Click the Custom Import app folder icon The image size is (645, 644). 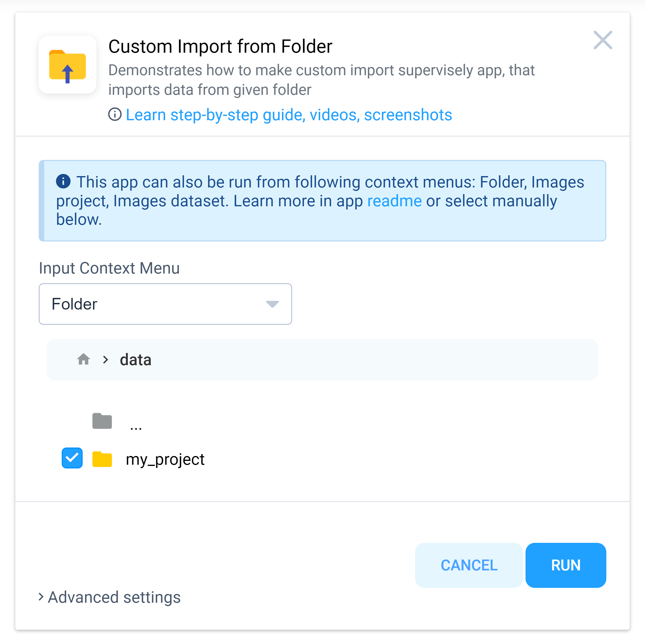click(68, 64)
